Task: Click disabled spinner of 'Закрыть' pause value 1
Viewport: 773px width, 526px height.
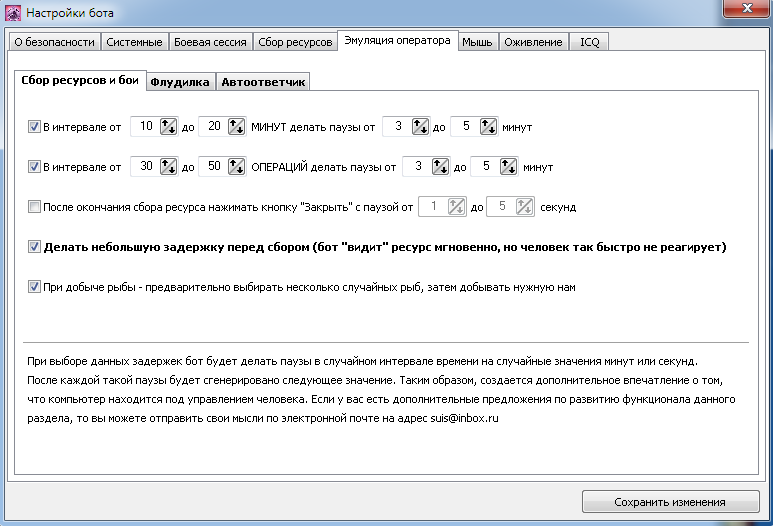Action: tap(456, 207)
